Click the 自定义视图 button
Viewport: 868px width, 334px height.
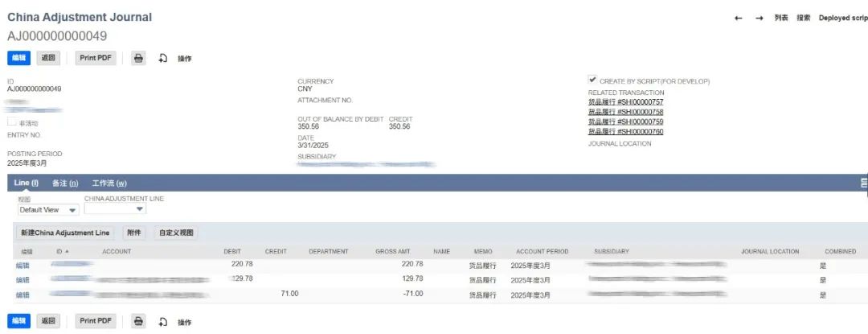tap(176, 233)
